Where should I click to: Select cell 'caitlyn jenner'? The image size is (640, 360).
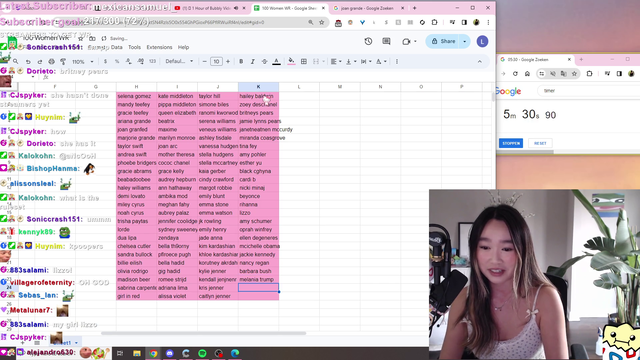(x=218, y=296)
